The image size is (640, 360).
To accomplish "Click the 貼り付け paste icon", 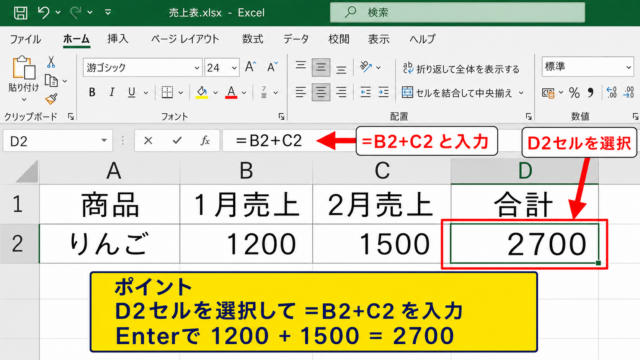I will click(x=24, y=68).
